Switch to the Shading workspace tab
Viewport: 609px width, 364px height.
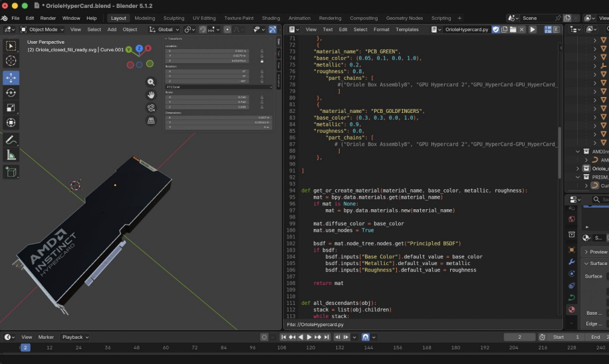tap(271, 18)
